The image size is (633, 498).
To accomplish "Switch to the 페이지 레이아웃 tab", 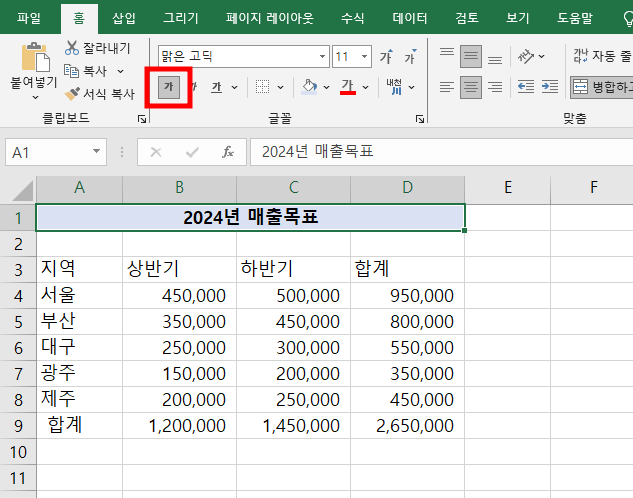I will [270, 18].
